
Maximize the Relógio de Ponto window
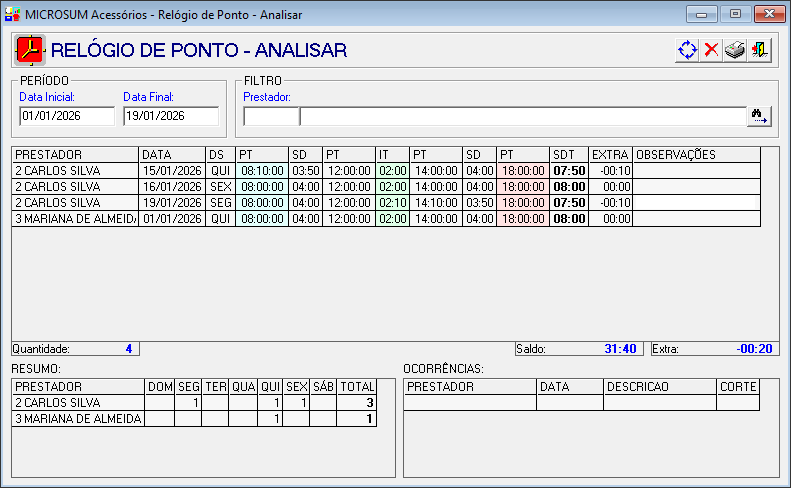pos(735,14)
